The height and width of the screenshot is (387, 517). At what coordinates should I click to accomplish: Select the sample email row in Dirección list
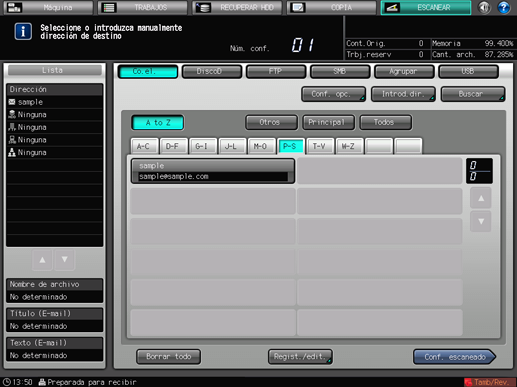[55, 102]
